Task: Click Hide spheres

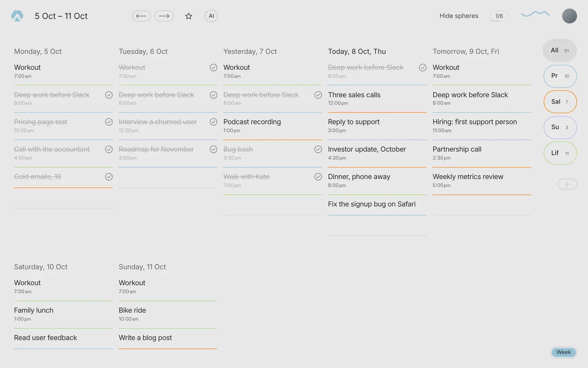Action: pos(459,16)
